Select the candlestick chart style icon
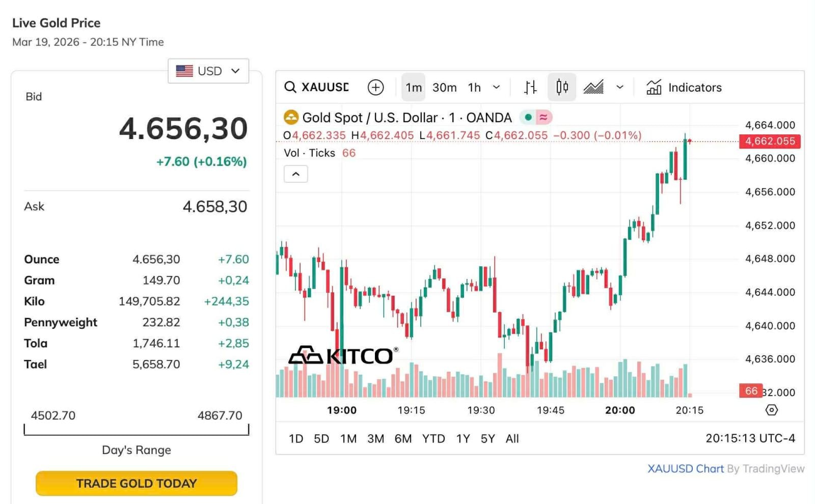 tap(562, 87)
